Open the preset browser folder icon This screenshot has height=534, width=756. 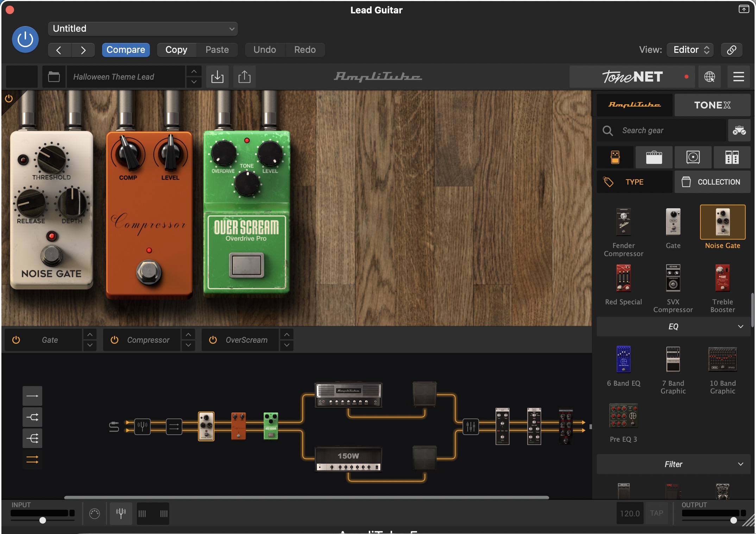coord(54,76)
